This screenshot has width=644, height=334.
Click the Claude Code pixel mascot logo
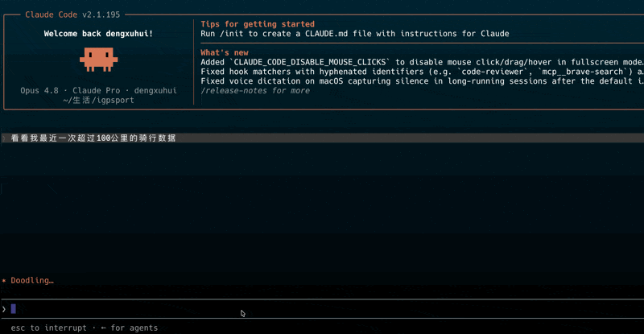98,60
